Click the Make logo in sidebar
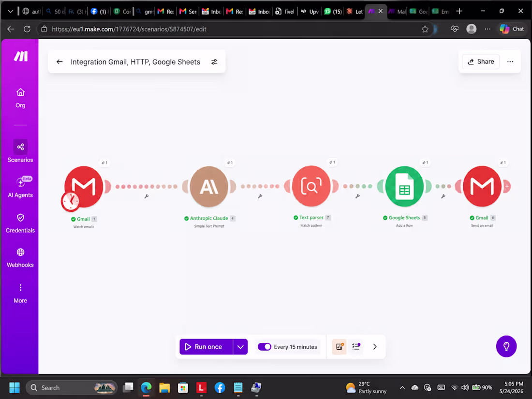Screen dimensions: 532x399 [21, 56]
